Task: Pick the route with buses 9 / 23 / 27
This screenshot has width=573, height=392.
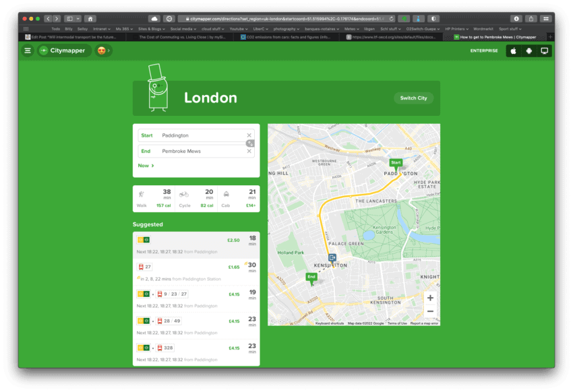Action: (x=196, y=299)
